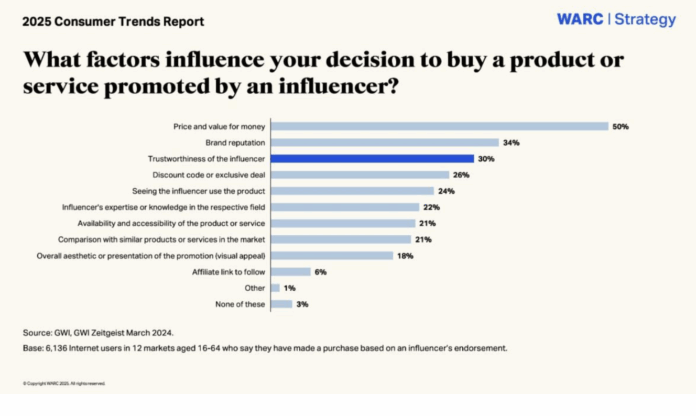Click the 30% value next to Trustworthiness

[x=485, y=158]
